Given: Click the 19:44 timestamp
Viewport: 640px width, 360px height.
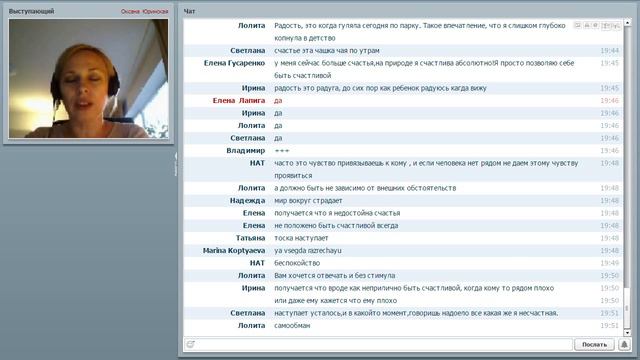Looking at the screenshot, I should [x=609, y=51].
